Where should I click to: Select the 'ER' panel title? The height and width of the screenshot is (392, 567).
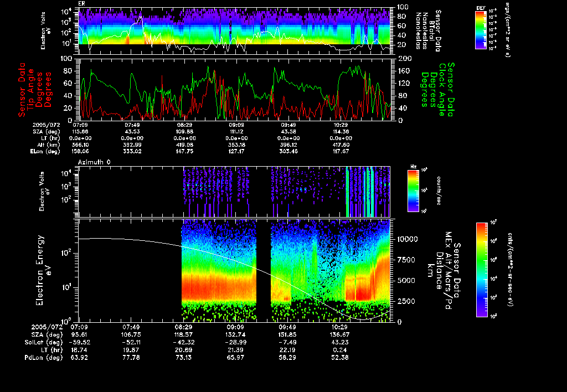81,4
